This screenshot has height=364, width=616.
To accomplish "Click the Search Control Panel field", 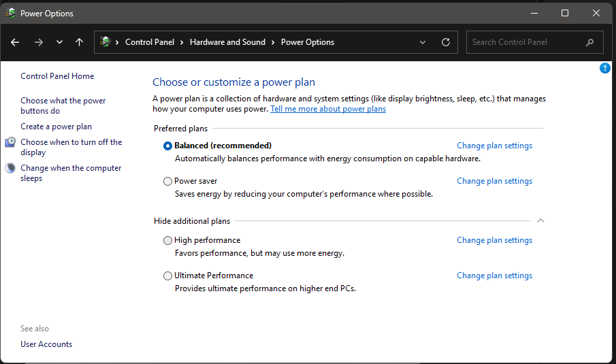I will 524,42.
